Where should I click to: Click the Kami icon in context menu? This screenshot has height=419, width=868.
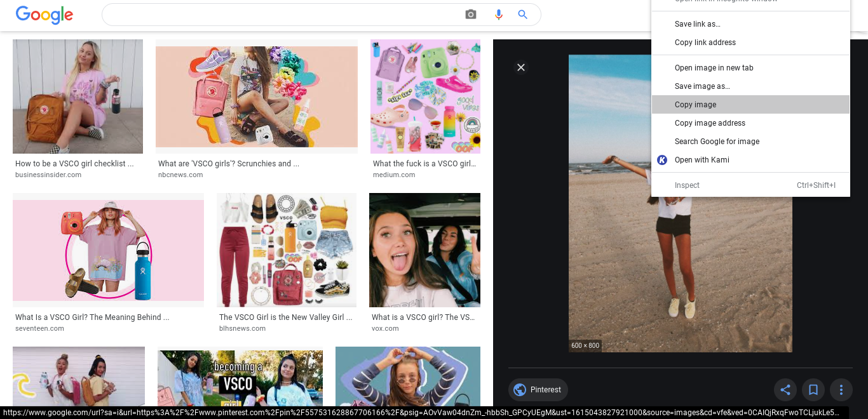pos(662,160)
